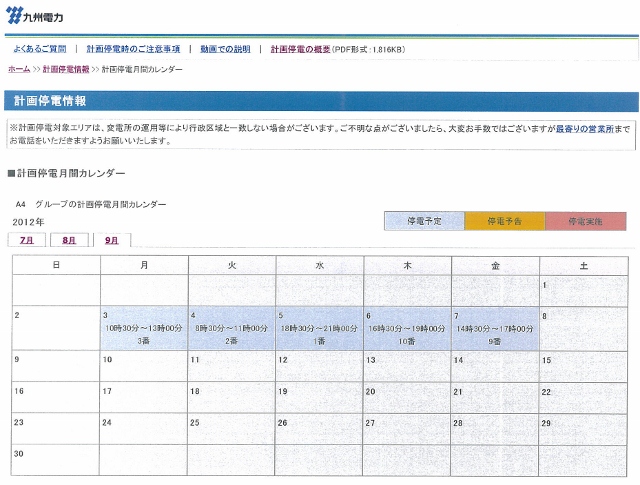Image resolution: width=640 pixels, height=485 pixels.
Task: Click the Thursday 6th 16時30分 outage cell
Action: (x=407, y=328)
